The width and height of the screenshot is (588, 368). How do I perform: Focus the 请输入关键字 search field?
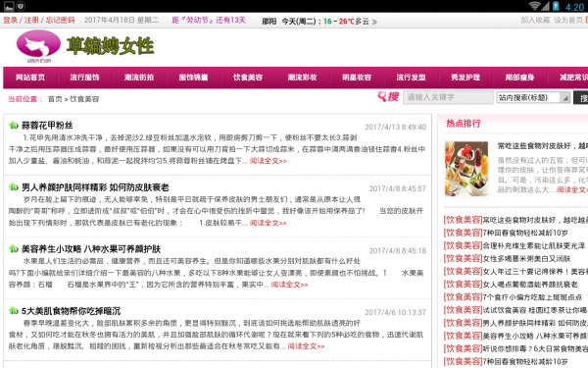(x=448, y=97)
